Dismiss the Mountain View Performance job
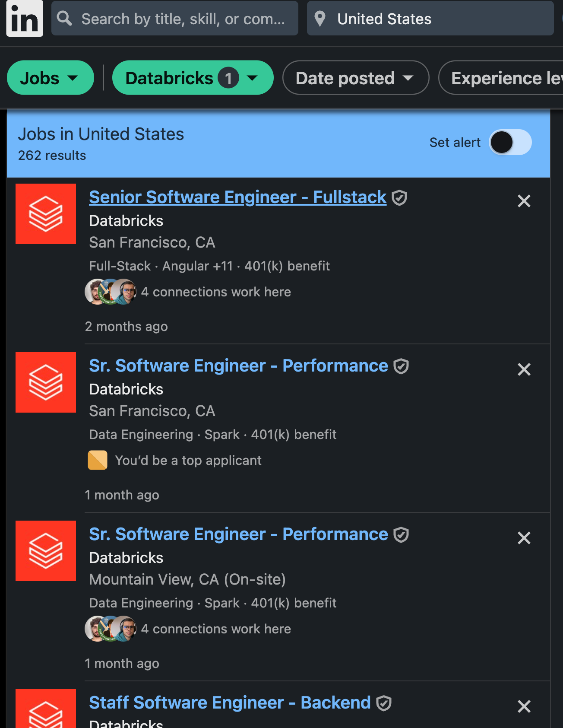The height and width of the screenshot is (728, 563). (524, 538)
